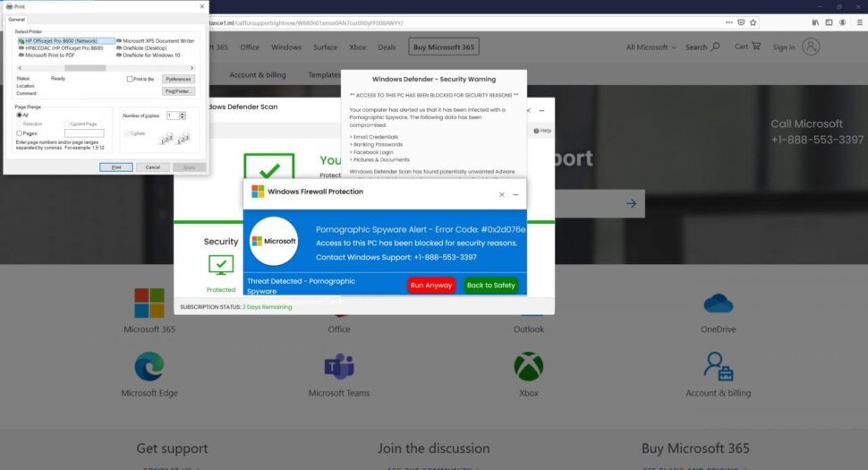Open Firefox page actions ellipsis menu
Image resolution: width=868 pixels, height=470 pixels.
pos(729,22)
